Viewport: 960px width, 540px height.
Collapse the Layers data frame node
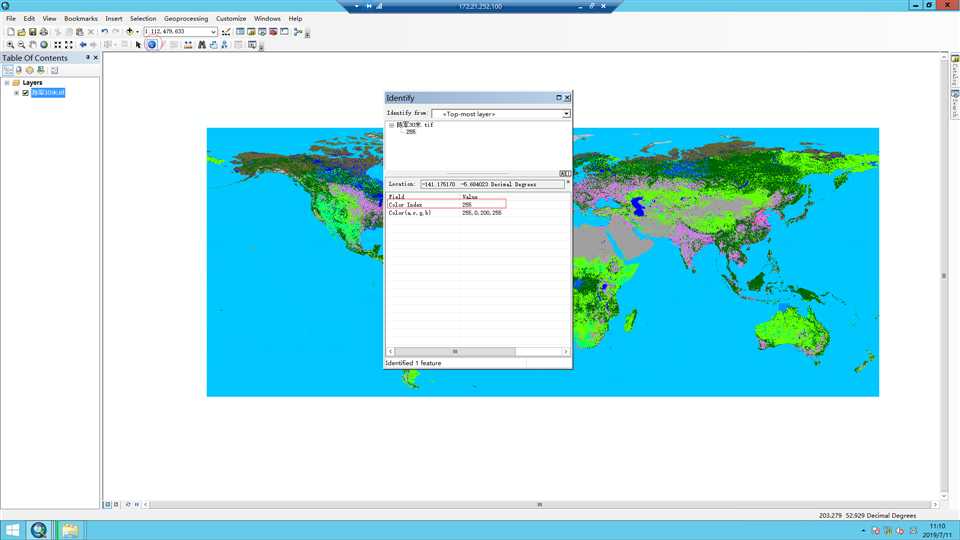pyautogui.click(x=7, y=83)
